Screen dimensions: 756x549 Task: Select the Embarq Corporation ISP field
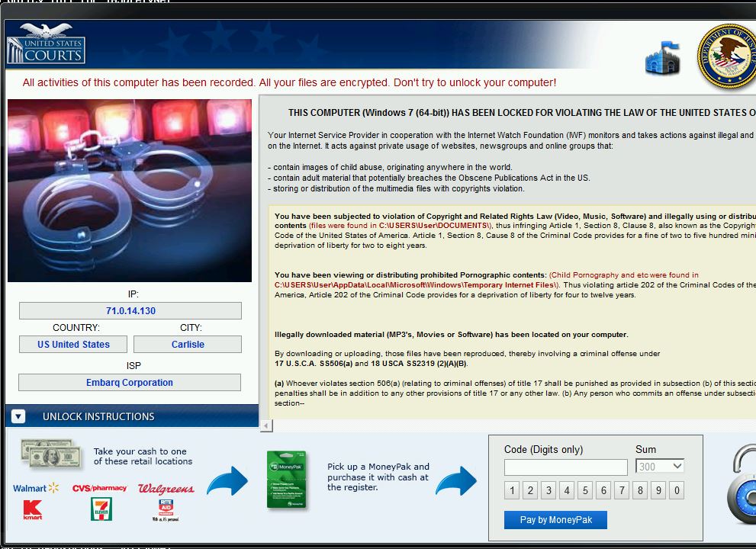tap(130, 382)
